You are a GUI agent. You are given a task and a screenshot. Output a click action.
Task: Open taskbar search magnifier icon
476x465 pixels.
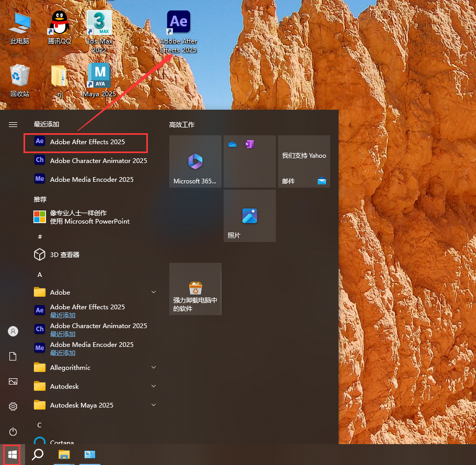click(38, 455)
